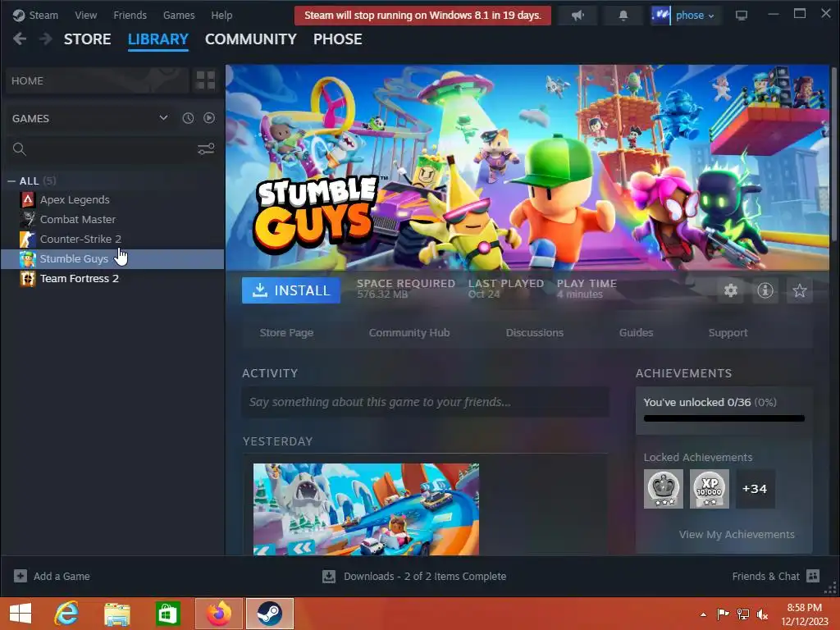Open the View menu
The width and height of the screenshot is (840, 630).
coord(85,16)
